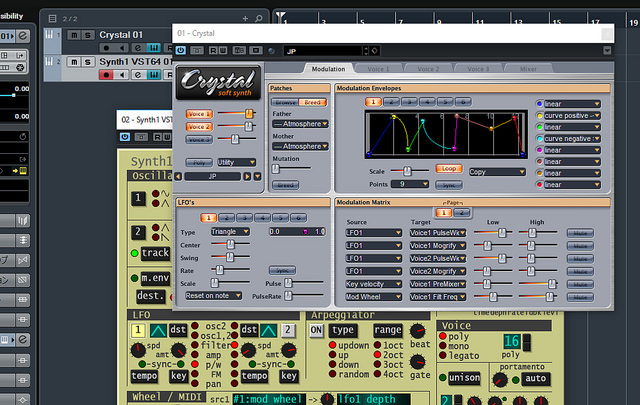Image resolution: width=640 pixels, height=405 pixels.
Task: Solo the Crystal 01 track
Action: tap(87, 35)
